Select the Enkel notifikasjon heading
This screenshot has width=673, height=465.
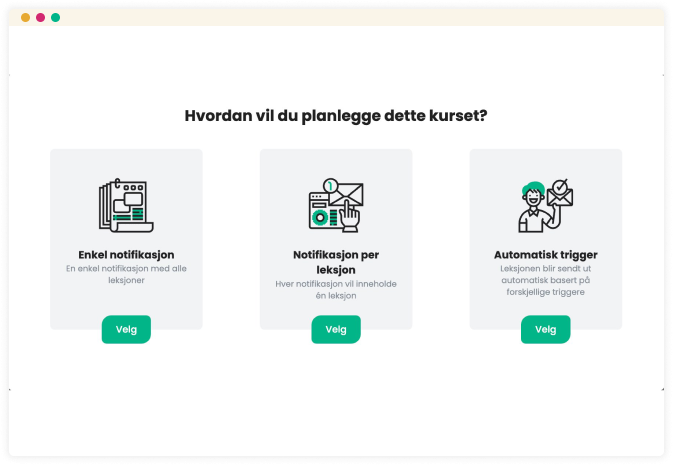point(126,255)
